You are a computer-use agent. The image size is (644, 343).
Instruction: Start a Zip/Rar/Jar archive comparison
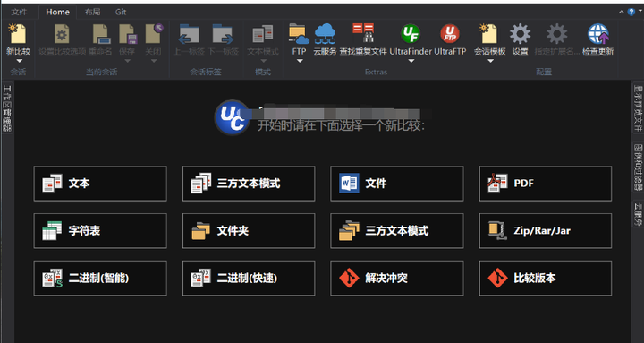pos(546,231)
